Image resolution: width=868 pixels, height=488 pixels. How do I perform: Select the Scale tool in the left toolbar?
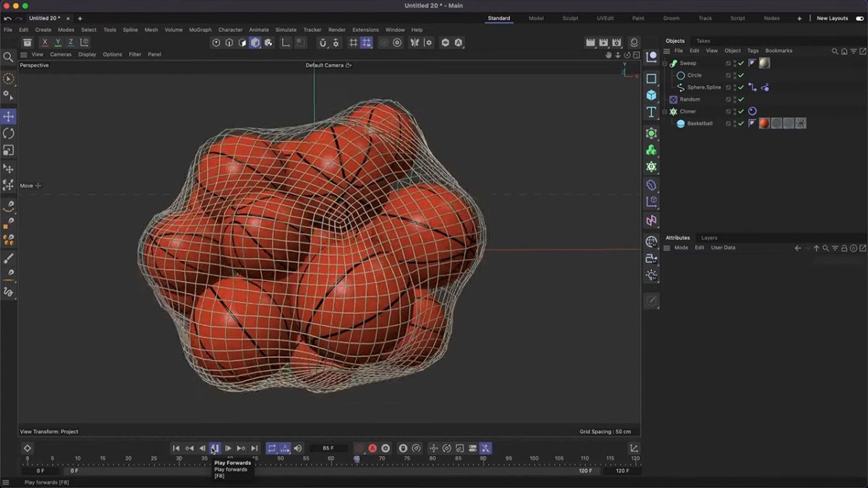click(x=9, y=150)
